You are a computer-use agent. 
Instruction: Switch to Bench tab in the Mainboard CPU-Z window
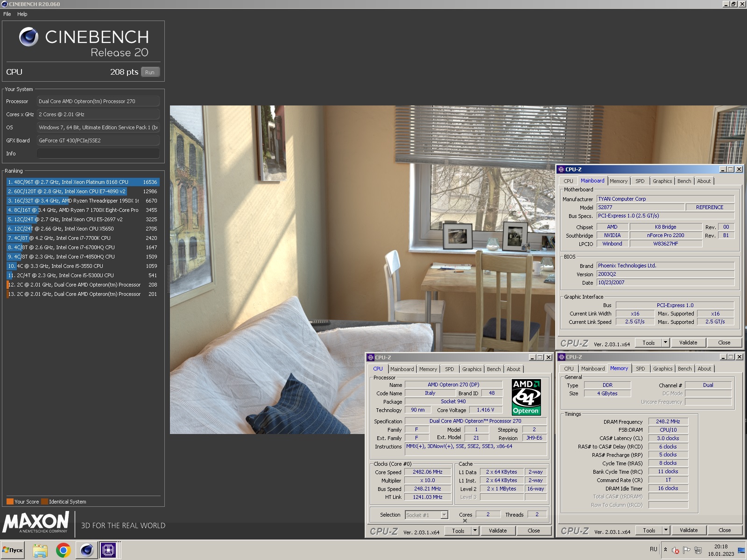click(x=684, y=181)
